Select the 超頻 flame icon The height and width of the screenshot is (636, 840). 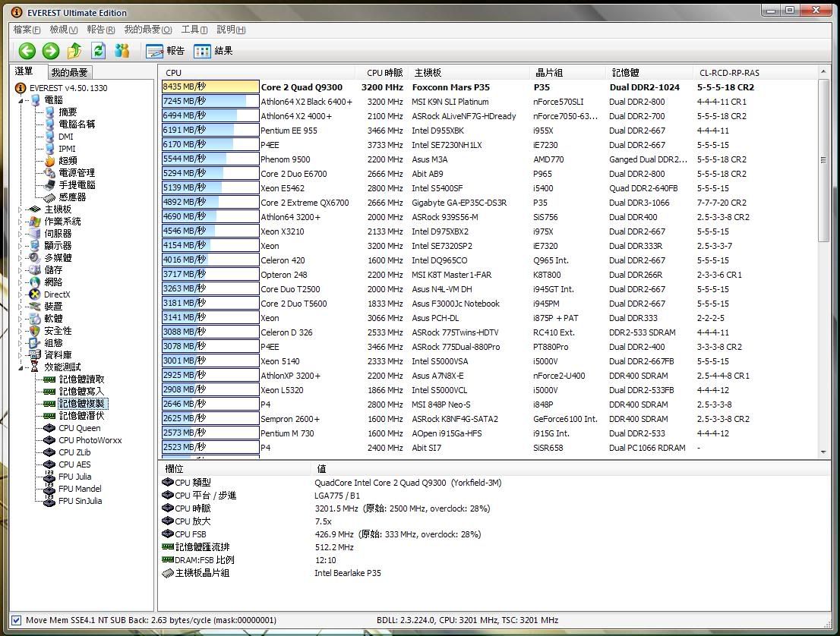coord(49,161)
